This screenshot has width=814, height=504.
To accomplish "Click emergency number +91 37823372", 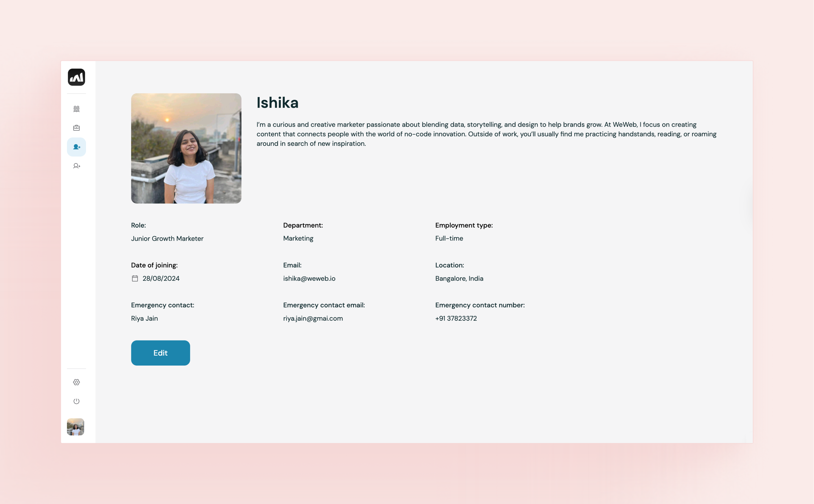I will [x=456, y=318].
